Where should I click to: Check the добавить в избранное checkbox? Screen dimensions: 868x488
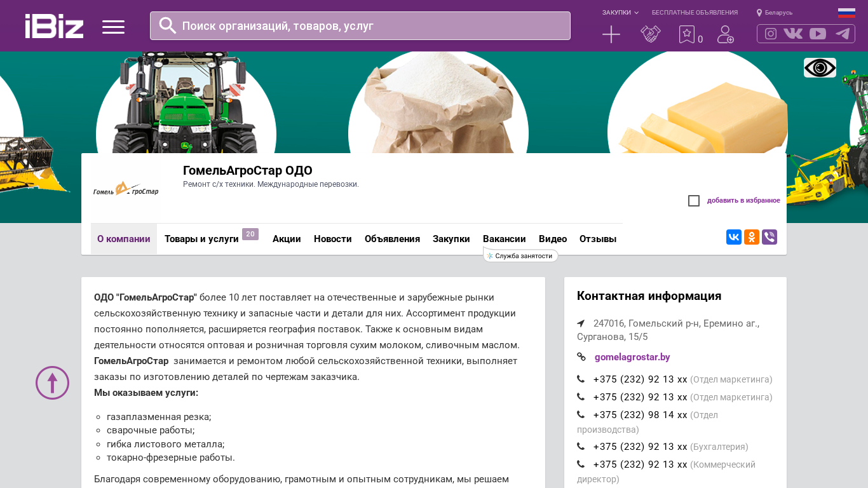694,201
